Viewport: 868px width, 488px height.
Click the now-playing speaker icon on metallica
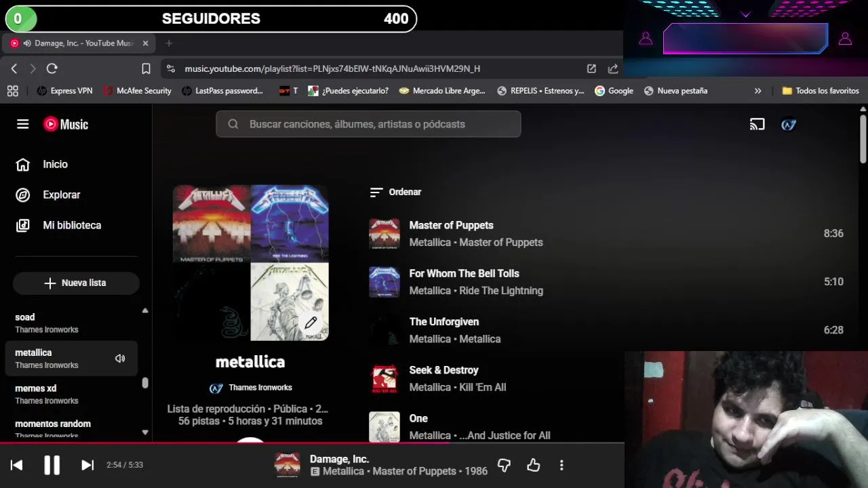pyautogui.click(x=120, y=359)
